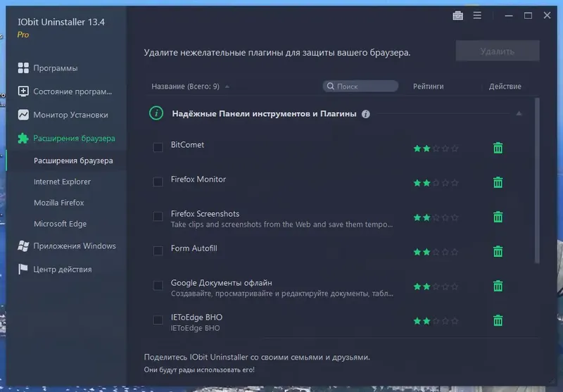Select Internet Explorer in sidebar
563x392 pixels.
pyautogui.click(x=62, y=182)
